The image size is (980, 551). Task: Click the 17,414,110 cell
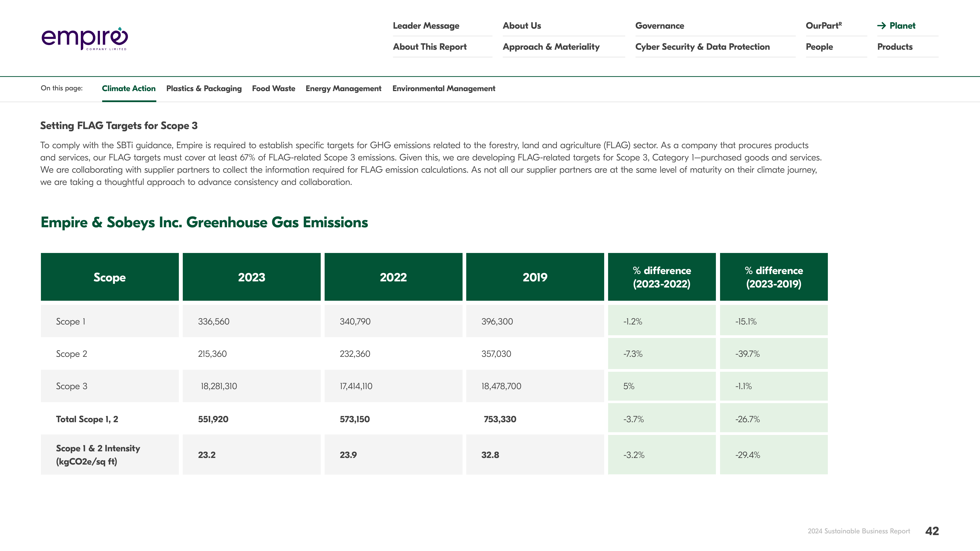(356, 386)
